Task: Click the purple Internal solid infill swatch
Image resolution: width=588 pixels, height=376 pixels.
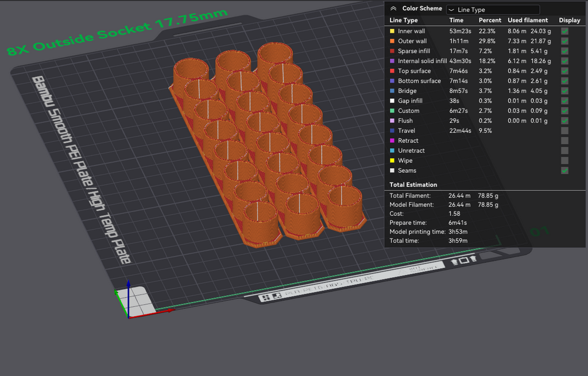Action: (x=392, y=61)
